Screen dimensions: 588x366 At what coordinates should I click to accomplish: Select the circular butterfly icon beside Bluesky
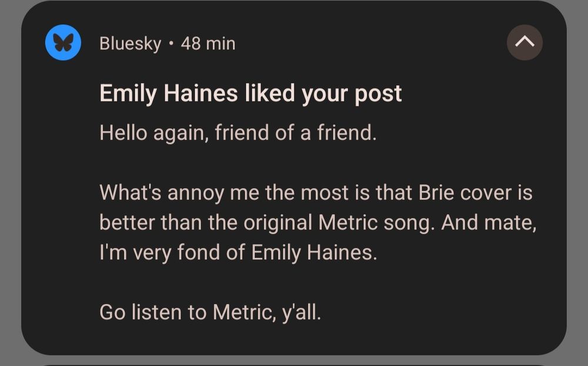point(62,42)
